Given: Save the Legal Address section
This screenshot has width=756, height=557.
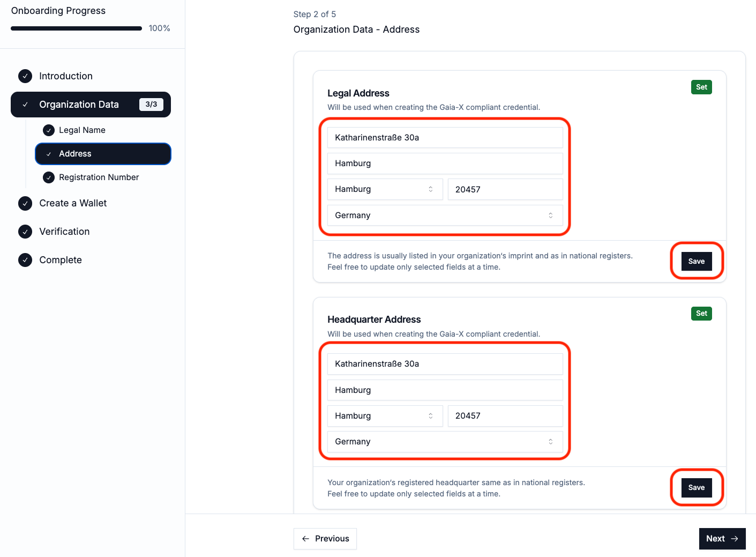Looking at the screenshot, I should click(696, 261).
